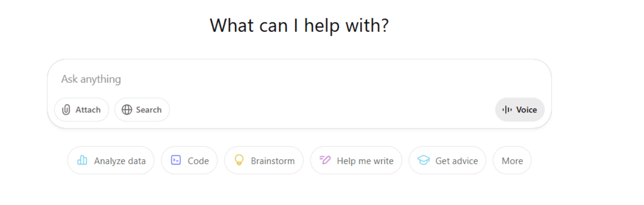Viewport: 644px width, 205px height.
Task: Click the pencil icon for Help me write
Action: pyautogui.click(x=325, y=160)
